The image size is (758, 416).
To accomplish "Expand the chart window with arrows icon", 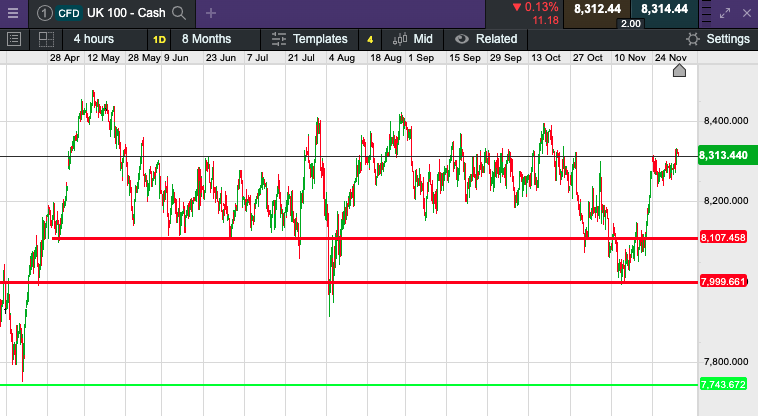I will coord(725,13).
